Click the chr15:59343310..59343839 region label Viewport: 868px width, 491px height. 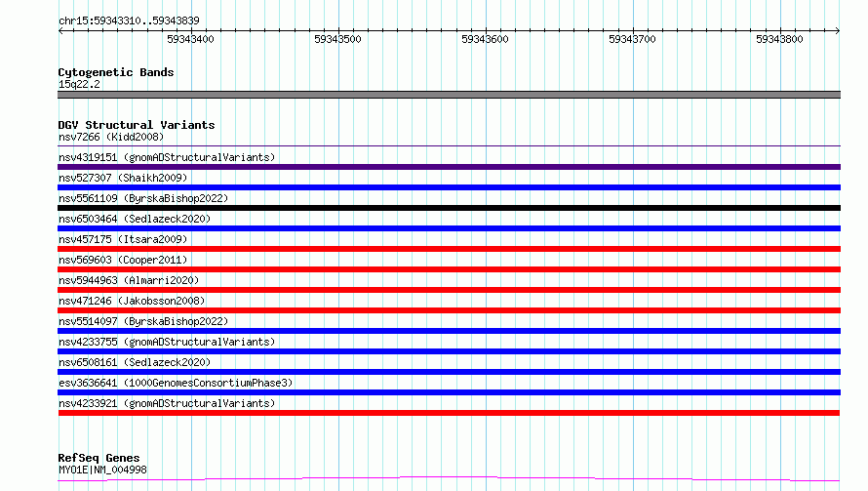tap(129, 20)
